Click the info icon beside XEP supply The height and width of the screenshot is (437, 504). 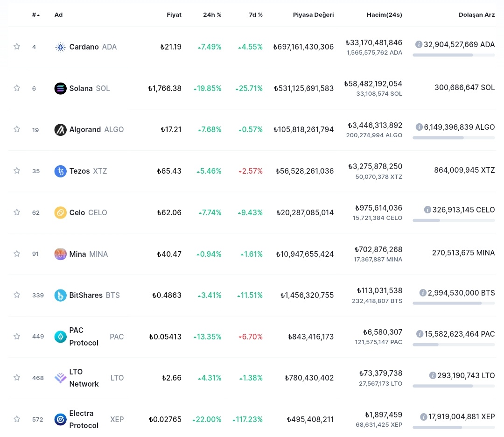423,417
